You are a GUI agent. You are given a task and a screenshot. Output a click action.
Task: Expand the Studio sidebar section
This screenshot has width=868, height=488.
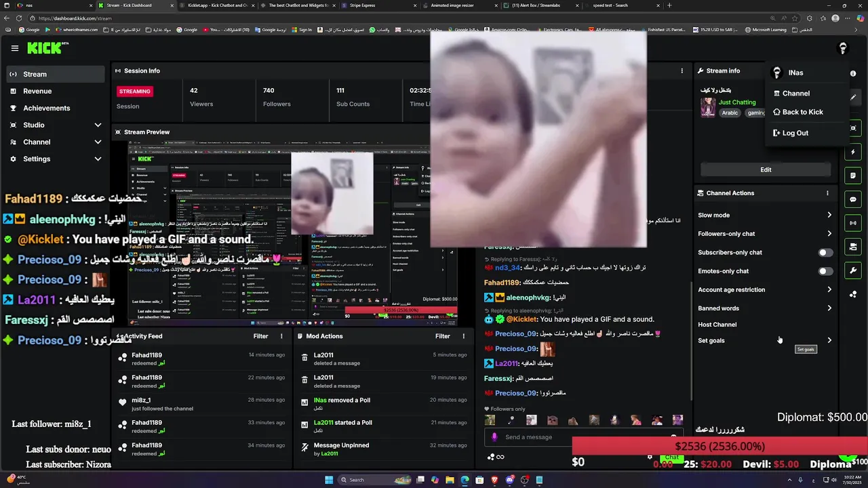click(98, 125)
